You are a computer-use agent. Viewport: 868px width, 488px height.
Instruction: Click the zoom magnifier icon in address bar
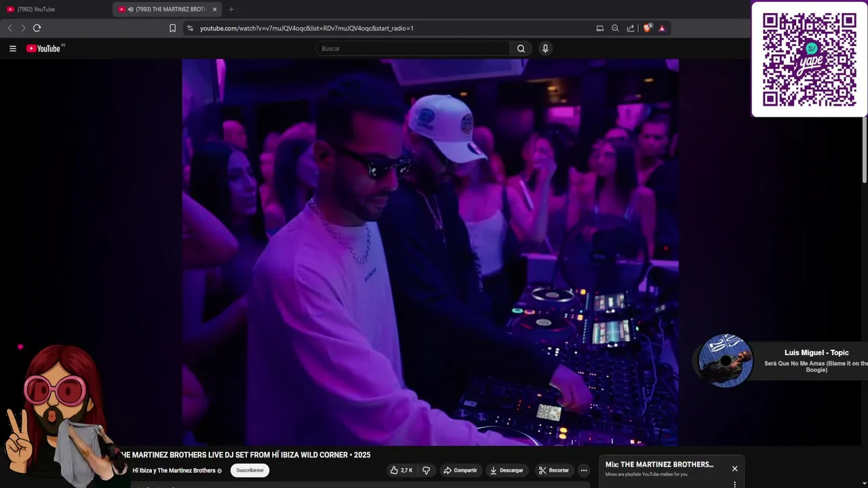pyautogui.click(x=615, y=28)
